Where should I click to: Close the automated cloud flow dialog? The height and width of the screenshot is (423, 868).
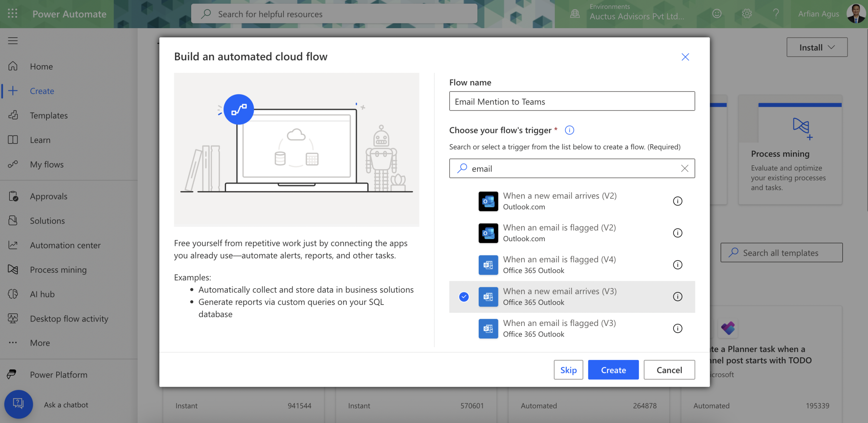pos(685,57)
